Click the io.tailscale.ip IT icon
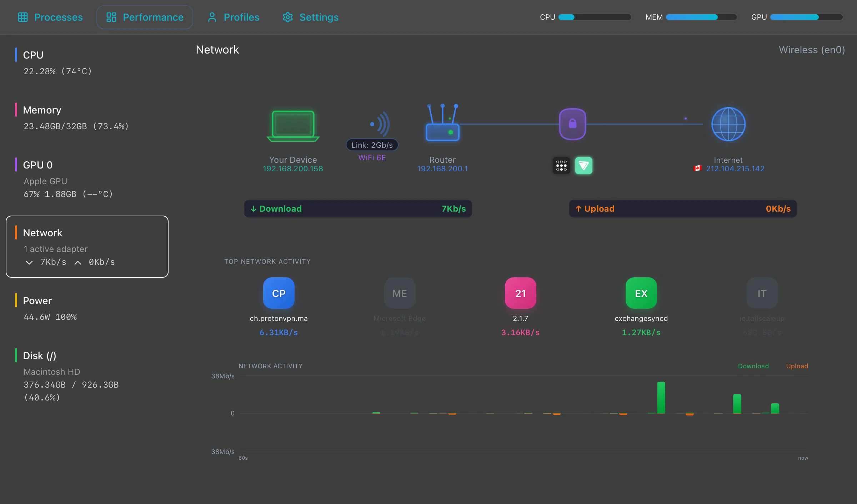 [x=761, y=293]
